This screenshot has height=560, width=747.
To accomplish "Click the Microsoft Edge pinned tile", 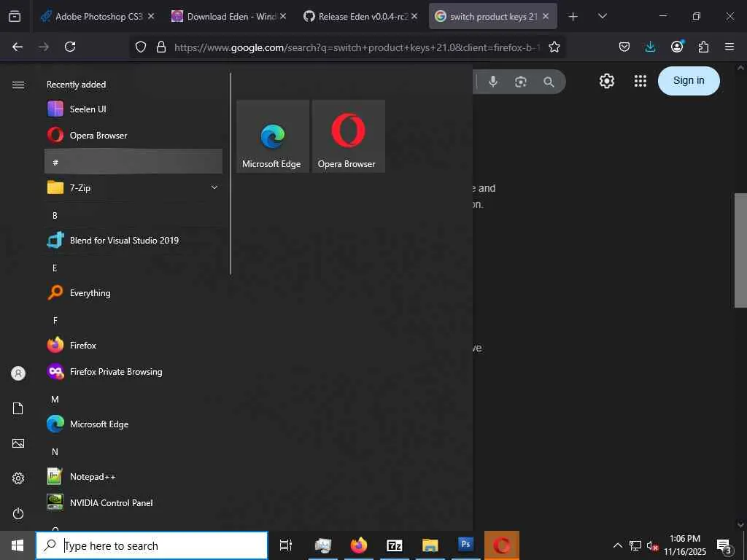I will (273, 136).
